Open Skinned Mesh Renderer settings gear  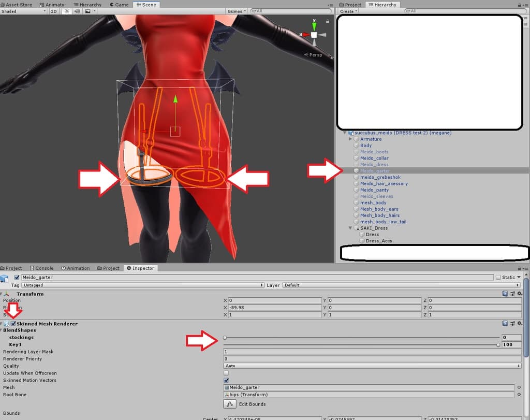click(520, 323)
